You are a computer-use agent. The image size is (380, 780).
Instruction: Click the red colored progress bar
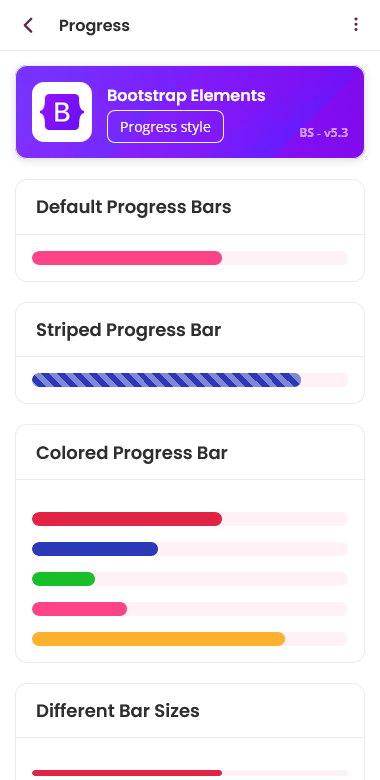[127, 519]
